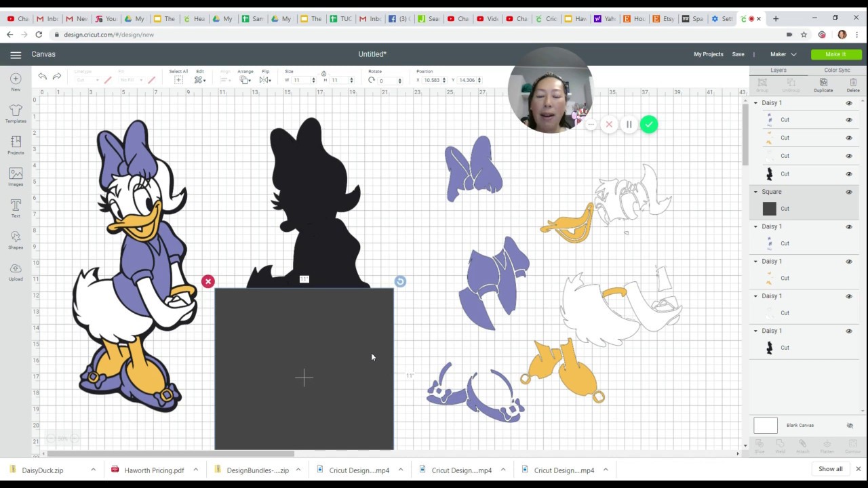Select the Text tool
868x488 pixels.
click(16, 208)
